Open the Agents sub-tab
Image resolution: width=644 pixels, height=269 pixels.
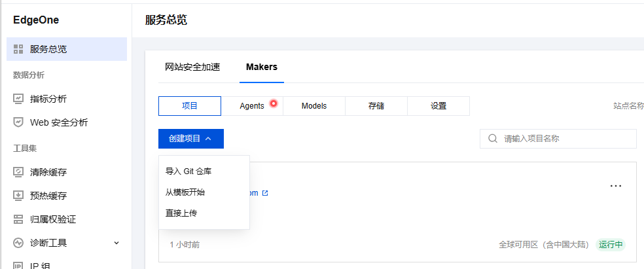(x=252, y=106)
